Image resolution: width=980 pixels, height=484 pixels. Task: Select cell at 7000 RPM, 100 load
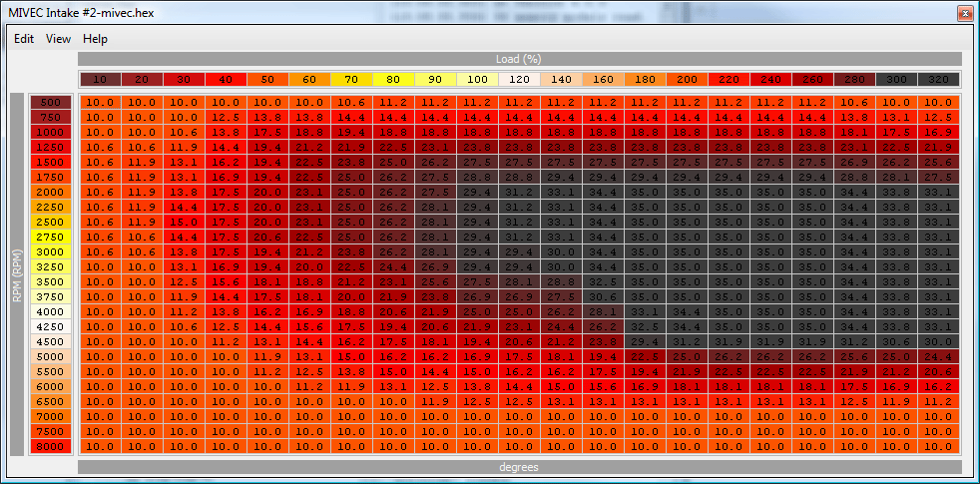click(477, 416)
